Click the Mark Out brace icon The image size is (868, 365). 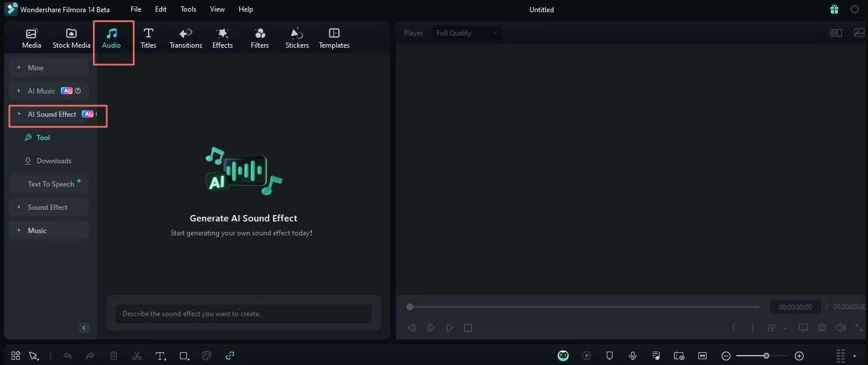752,328
